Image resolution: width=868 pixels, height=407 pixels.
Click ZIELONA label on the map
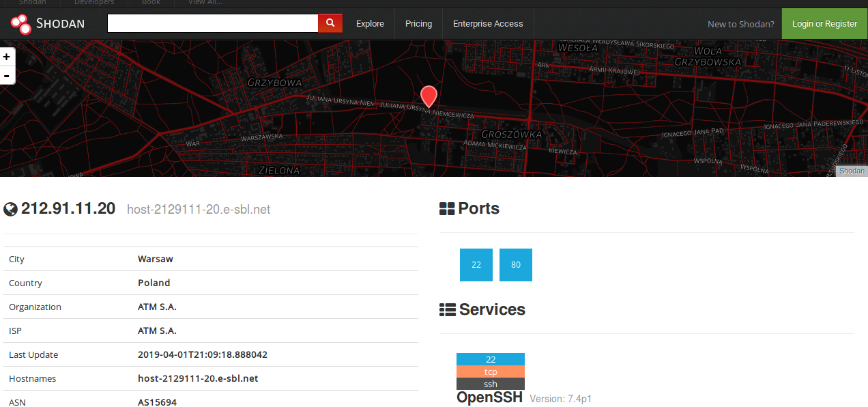(279, 170)
